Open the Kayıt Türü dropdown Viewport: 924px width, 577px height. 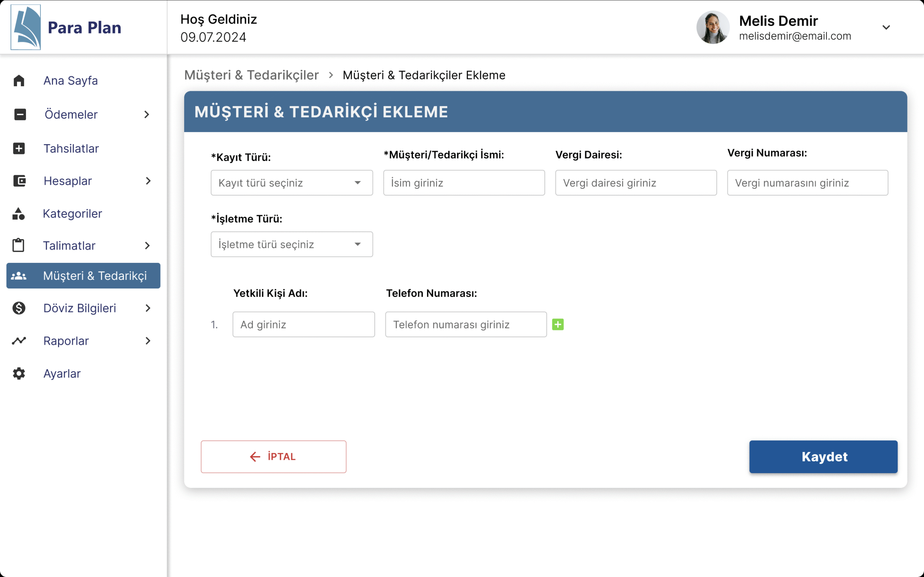[x=292, y=183]
